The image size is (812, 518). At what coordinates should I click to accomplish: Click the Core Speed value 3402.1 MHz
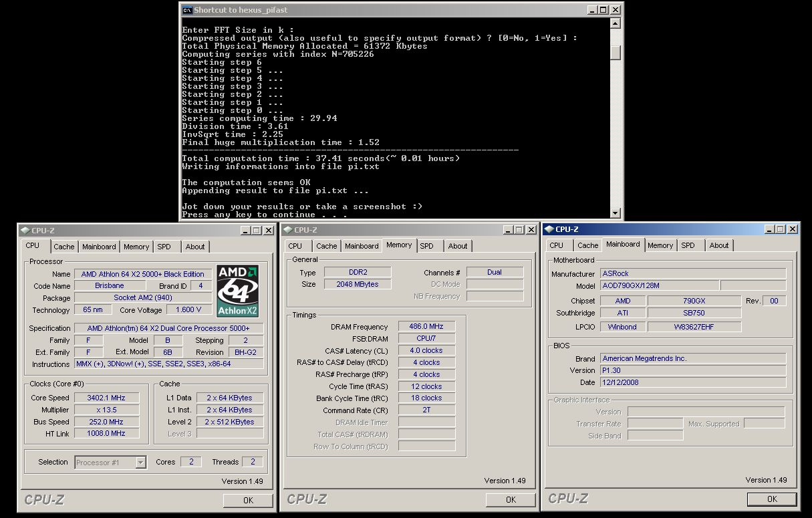pyautogui.click(x=106, y=398)
